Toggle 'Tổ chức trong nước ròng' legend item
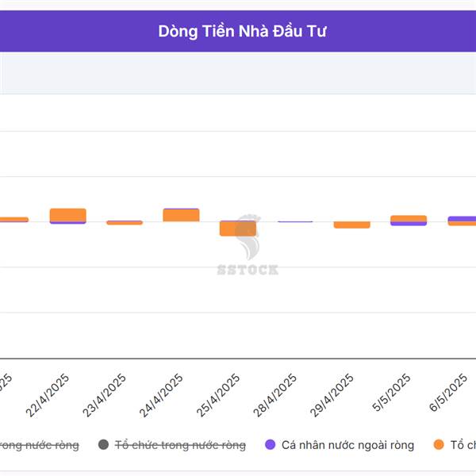 [x=172, y=445]
